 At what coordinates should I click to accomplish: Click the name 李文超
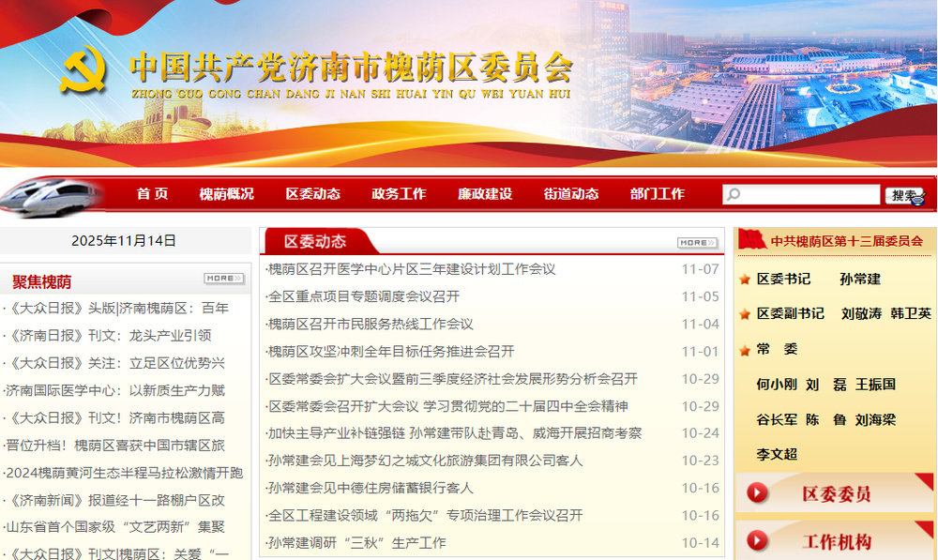click(x=777, y=455)
